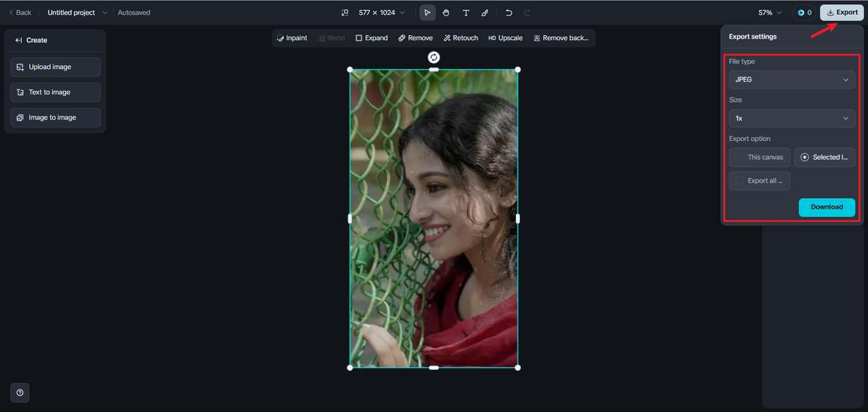
Task: Choose the Remove tool
Action: 416,38
